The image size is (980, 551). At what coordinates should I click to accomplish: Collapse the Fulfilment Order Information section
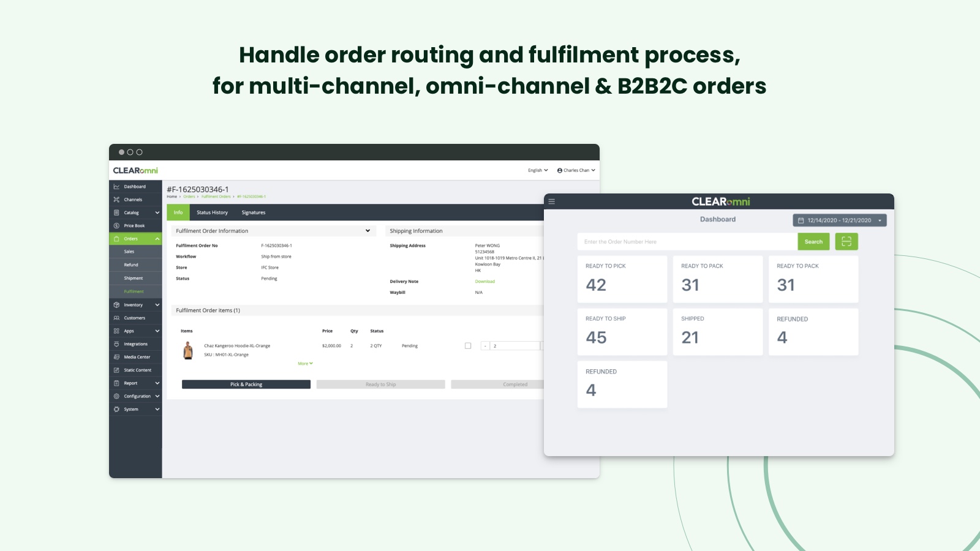pos(367,231)
